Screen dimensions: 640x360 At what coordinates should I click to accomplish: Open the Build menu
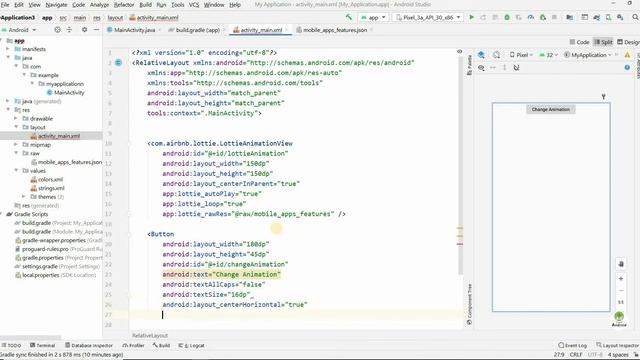[145, 5]
